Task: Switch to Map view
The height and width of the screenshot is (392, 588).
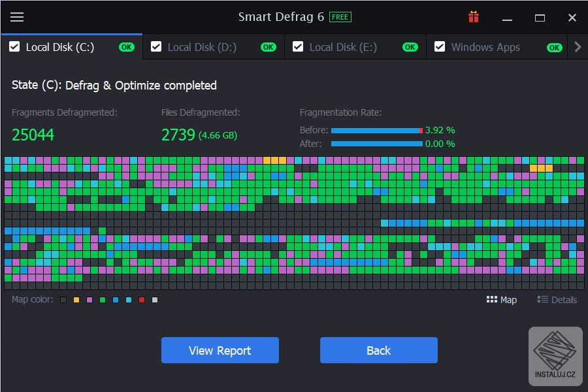Action: tap(502, 300)
